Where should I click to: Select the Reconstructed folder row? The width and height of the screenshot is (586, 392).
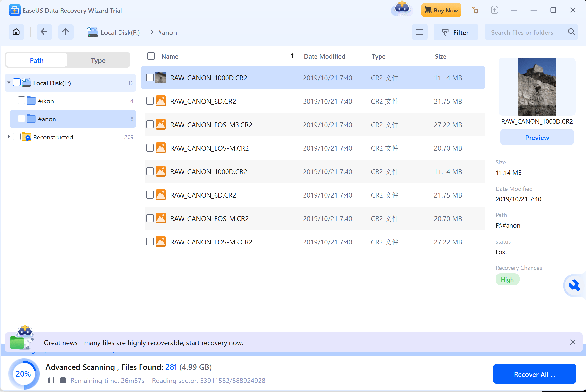click(70, 137)
